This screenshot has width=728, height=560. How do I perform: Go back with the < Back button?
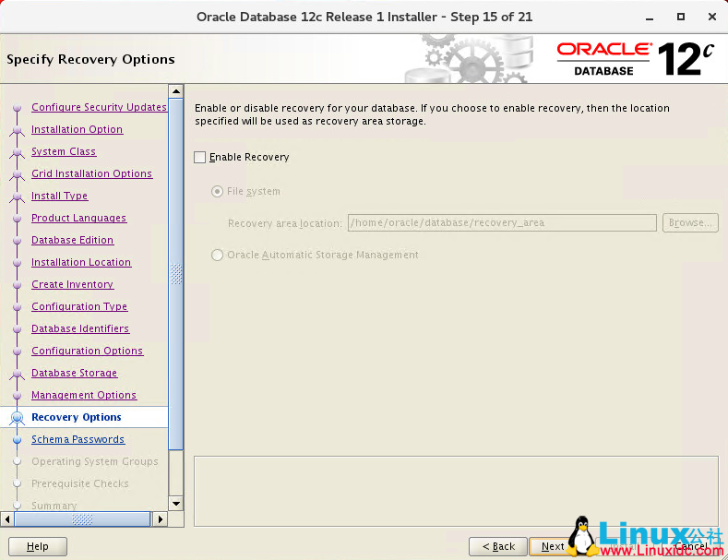click(498, 546)
